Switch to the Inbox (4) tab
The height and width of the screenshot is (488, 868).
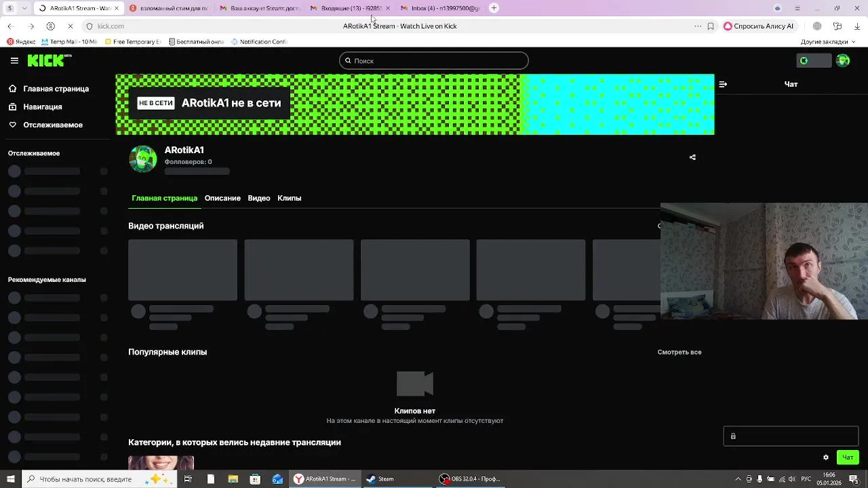pyautogui.click(x=441, y=8)
